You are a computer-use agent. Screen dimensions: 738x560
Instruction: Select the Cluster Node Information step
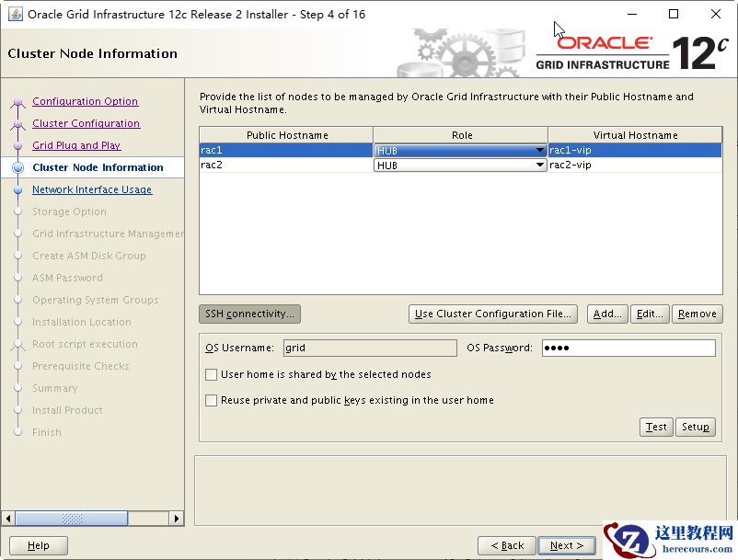point(98,167)
